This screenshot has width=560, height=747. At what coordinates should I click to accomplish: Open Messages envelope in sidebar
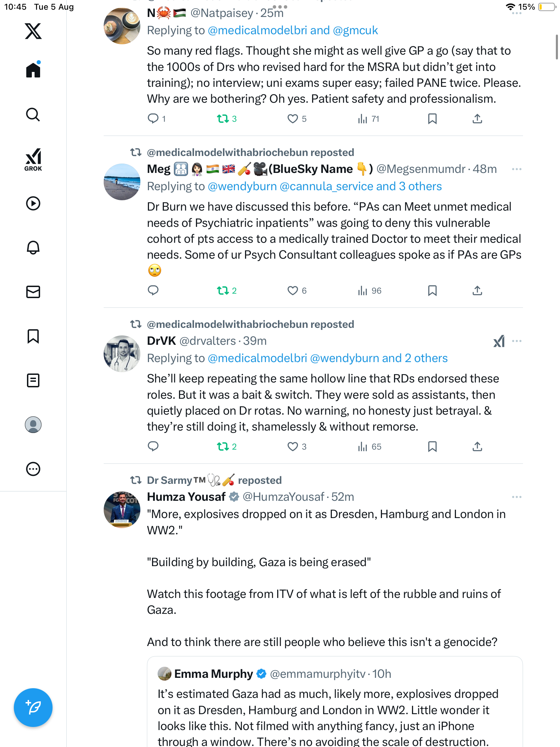33,292
